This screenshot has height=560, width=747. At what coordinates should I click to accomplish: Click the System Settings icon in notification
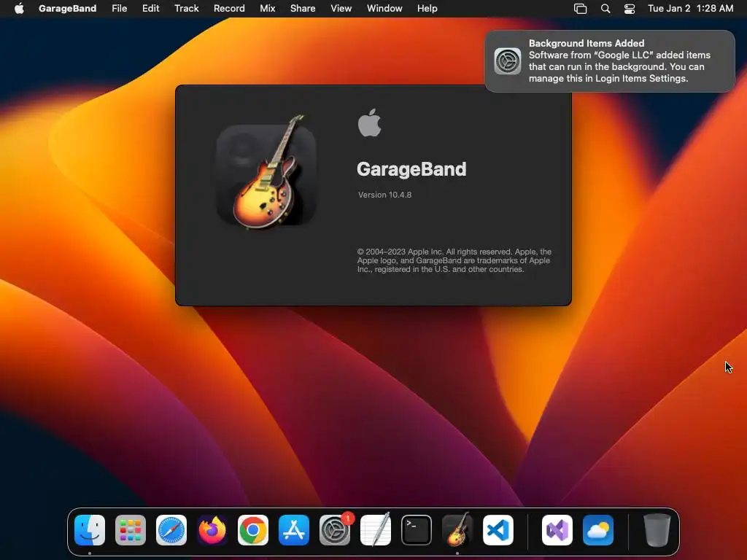click(508, 61)
